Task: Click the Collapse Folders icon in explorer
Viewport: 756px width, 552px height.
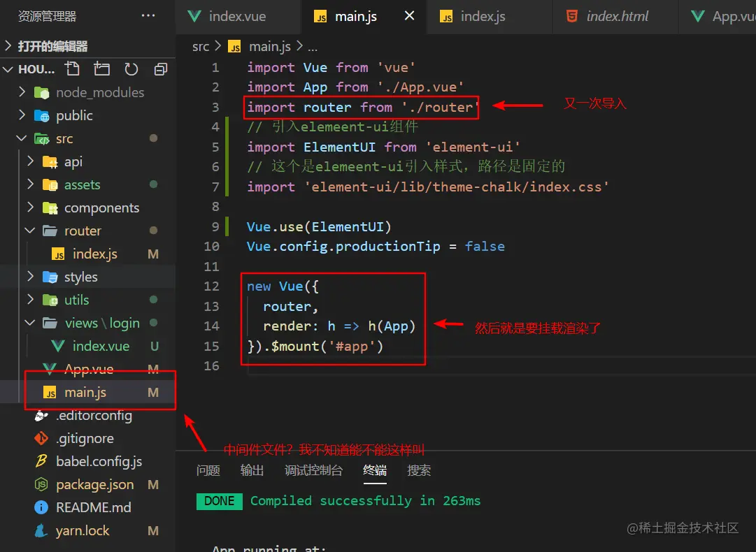Action: [161, 69]
